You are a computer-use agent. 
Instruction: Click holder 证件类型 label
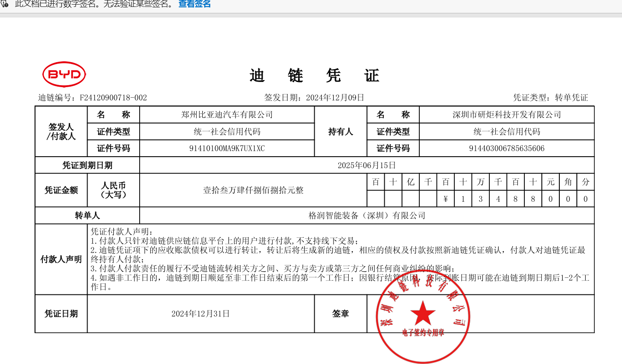393,132
